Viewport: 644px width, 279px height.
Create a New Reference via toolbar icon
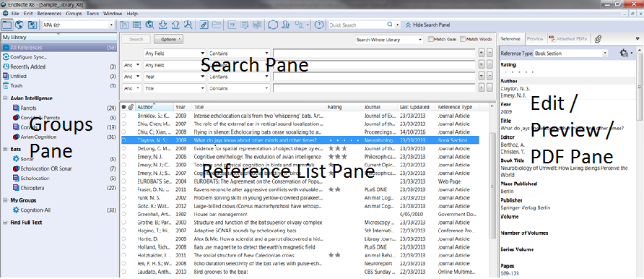136,25
